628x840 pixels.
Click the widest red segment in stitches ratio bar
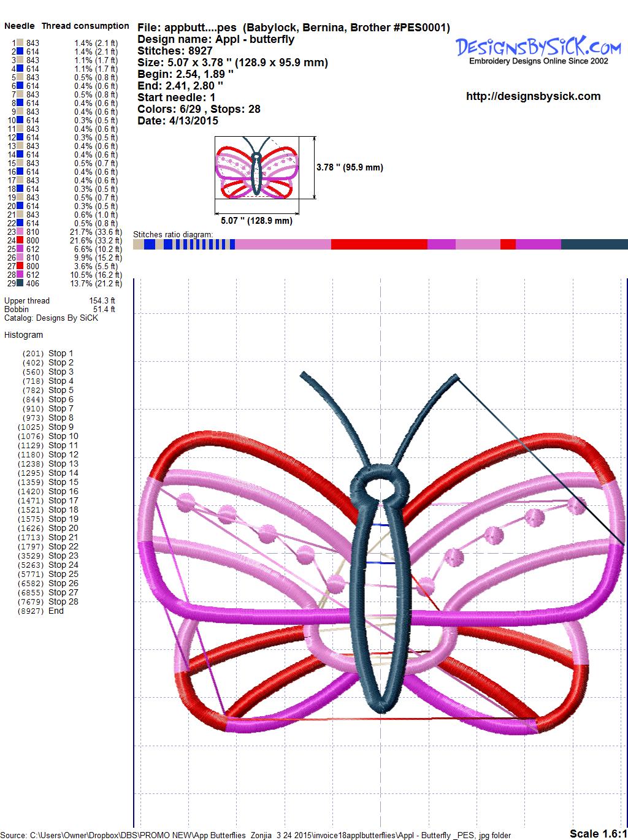point(378,245)
